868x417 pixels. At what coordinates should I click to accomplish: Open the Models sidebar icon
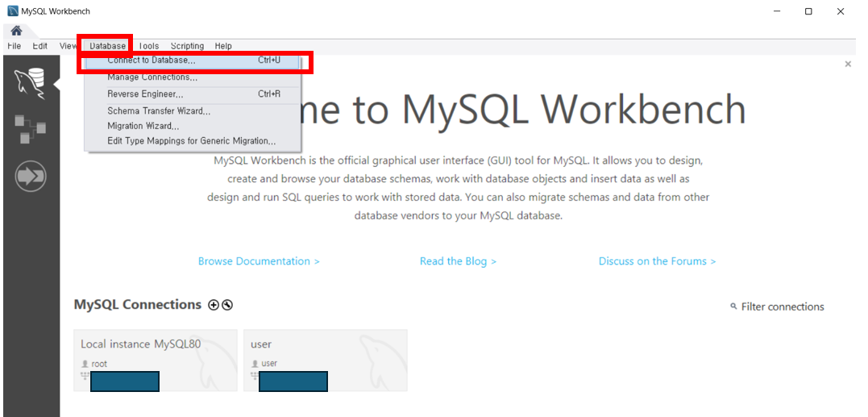[30, 130]
